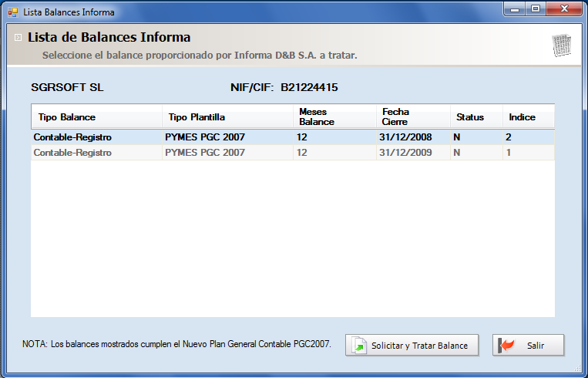The width and height of the screenshot is (588, 378).
Task: Click the red exit arrow icon
Action: coord(506,346)
